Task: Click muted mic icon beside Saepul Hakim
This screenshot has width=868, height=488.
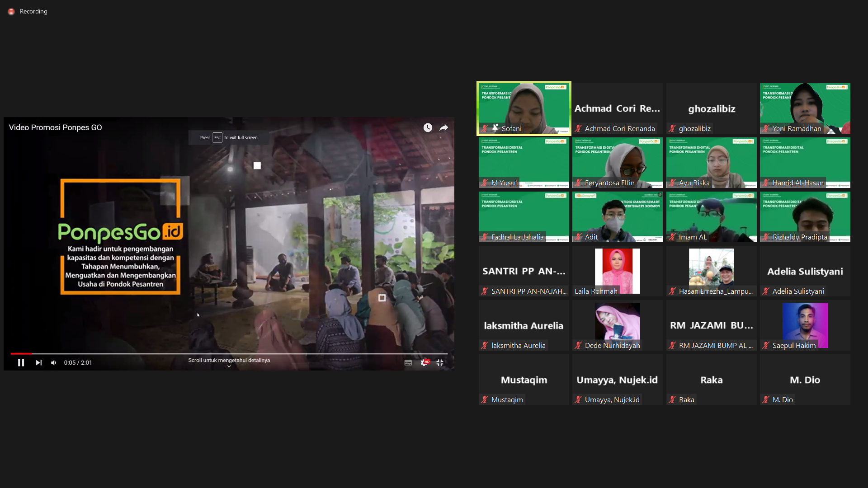Action: click(766, 345)
